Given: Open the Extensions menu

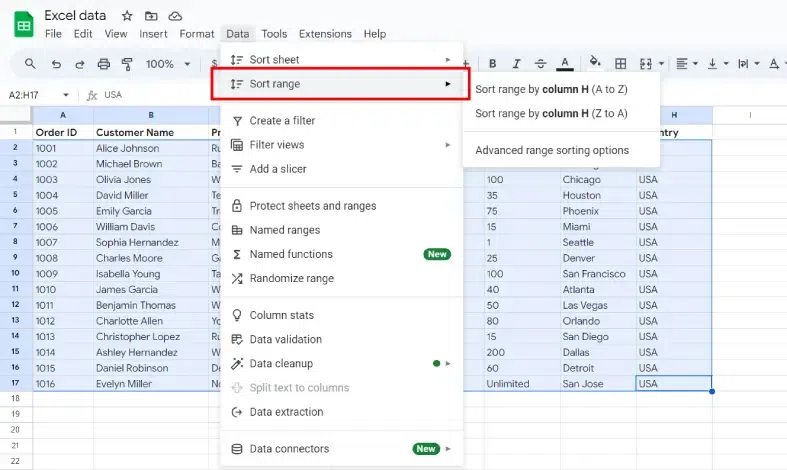Looking at the screenshot, I should coord(325,34).
